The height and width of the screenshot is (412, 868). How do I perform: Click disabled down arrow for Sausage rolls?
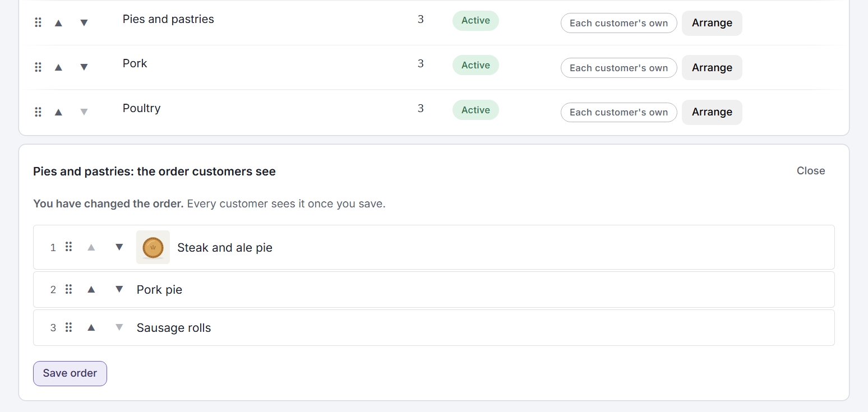tap(119, 328)
